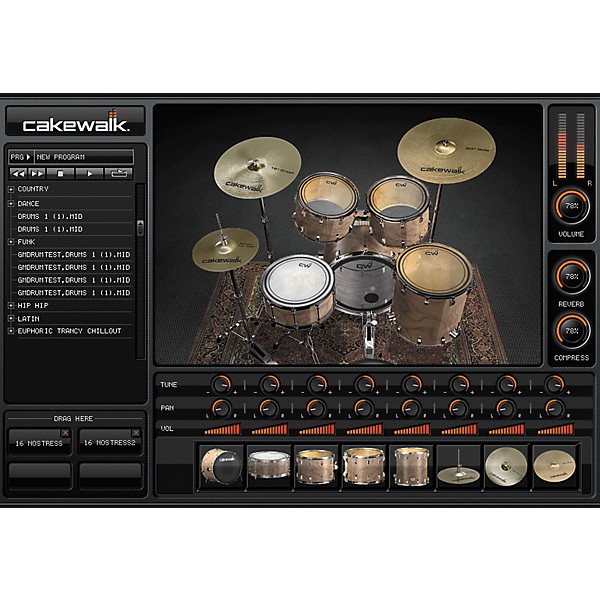Viewport: 600px width, 600px height.
Task: Select the hi-hat thumbnail
Action: (458, 467)
